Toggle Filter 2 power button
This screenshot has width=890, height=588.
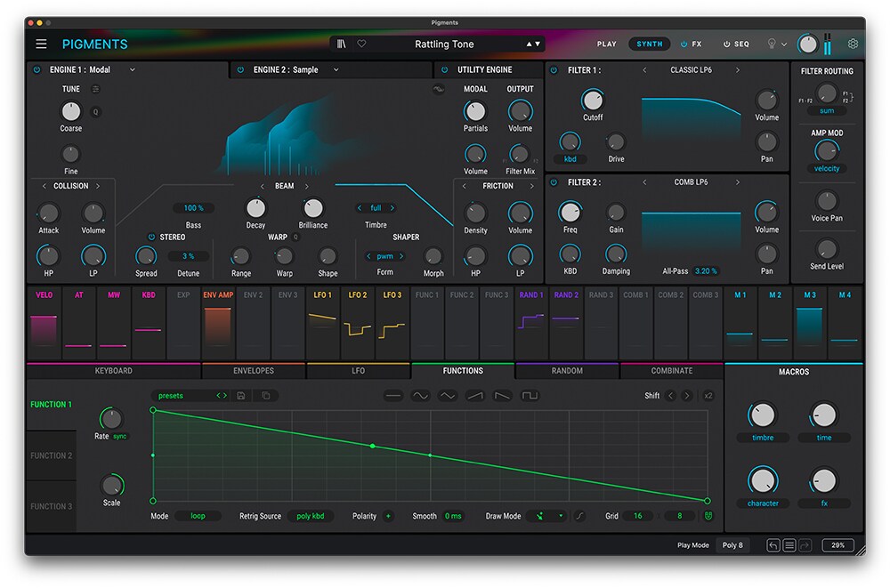[x=554, y=182]
